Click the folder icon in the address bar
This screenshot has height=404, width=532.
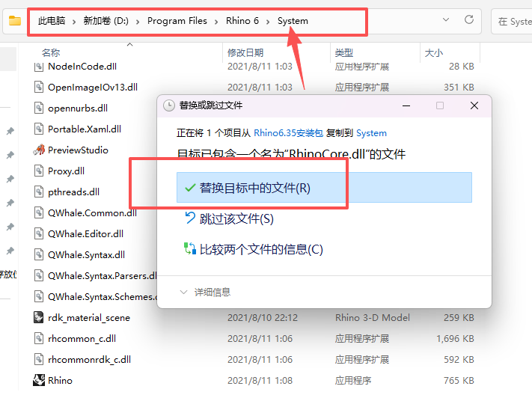pyautogui.click(x=15, y=21)
